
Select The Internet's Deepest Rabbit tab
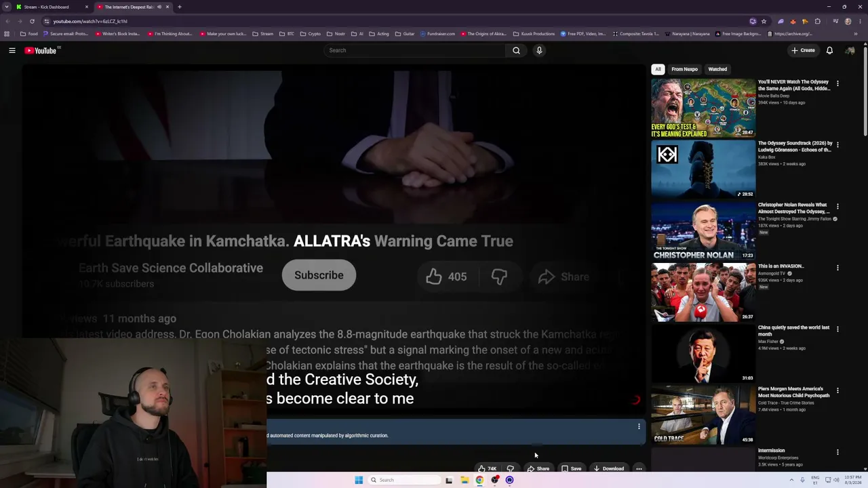pos(132,7)
